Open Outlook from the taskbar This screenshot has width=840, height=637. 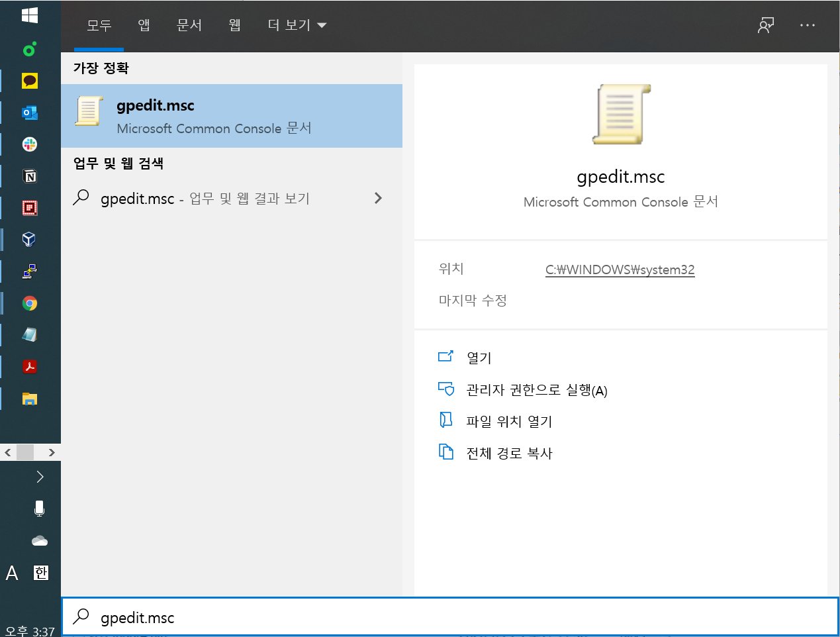click(x=30, y=113)
